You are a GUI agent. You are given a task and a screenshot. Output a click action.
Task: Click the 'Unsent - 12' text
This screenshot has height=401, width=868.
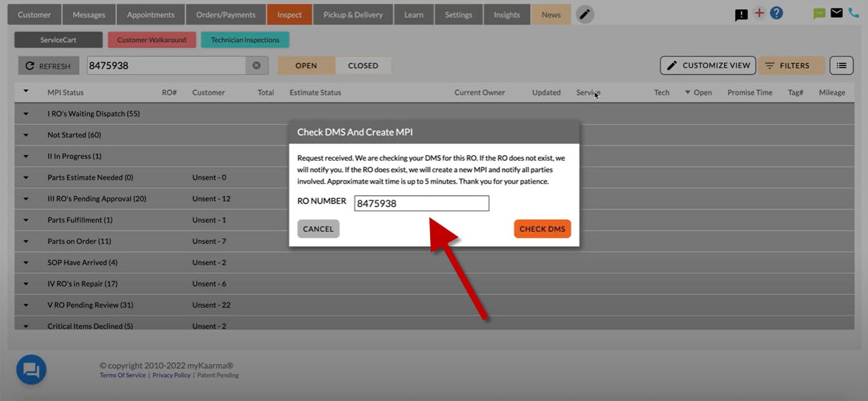(x=212, y=199)
